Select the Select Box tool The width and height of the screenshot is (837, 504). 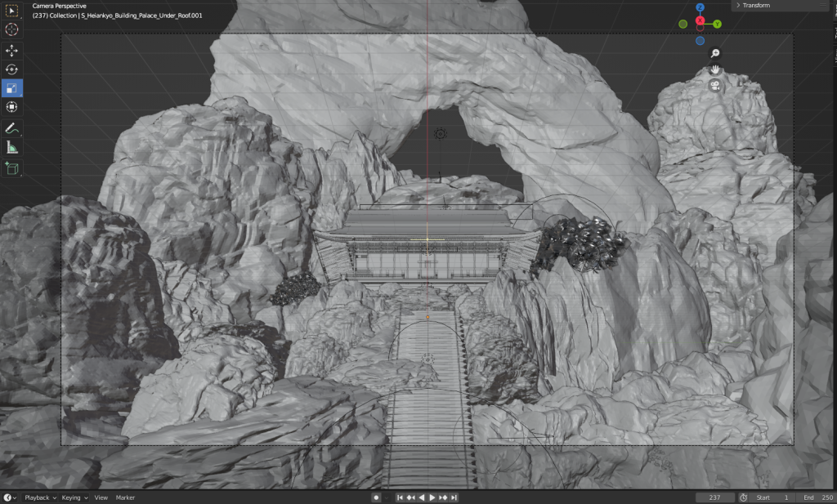coord(11,11)
